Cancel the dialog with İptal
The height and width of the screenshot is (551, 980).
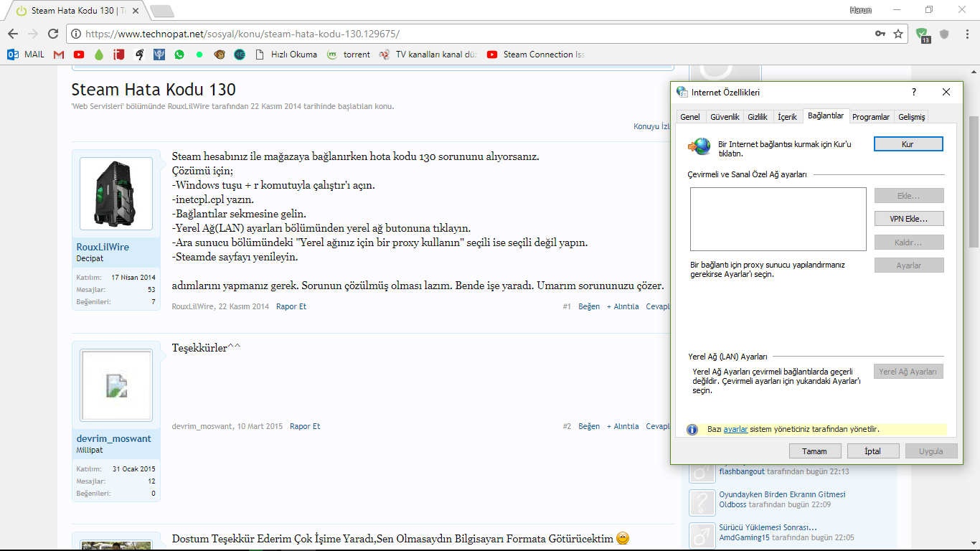point(873,451)
